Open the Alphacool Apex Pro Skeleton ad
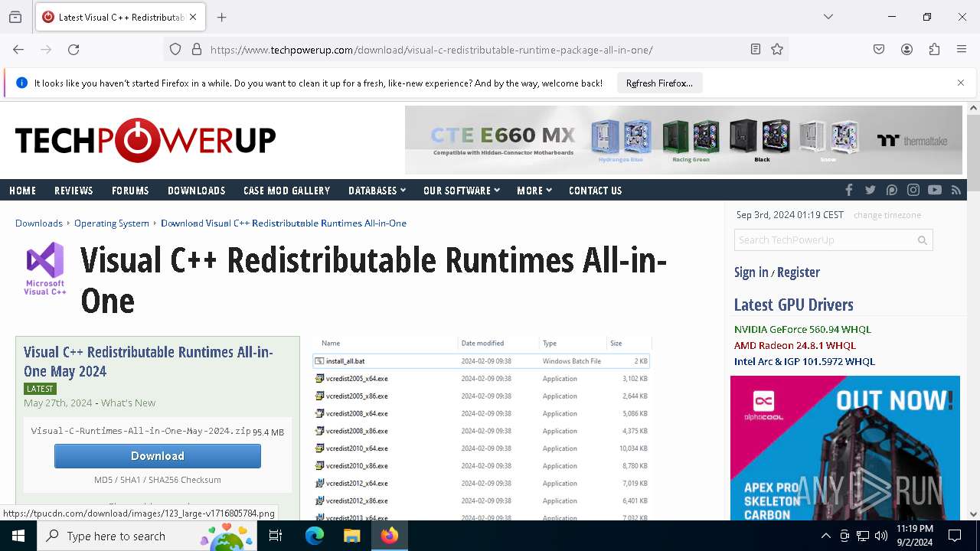980x551 pixels. [x=845, y=448]
